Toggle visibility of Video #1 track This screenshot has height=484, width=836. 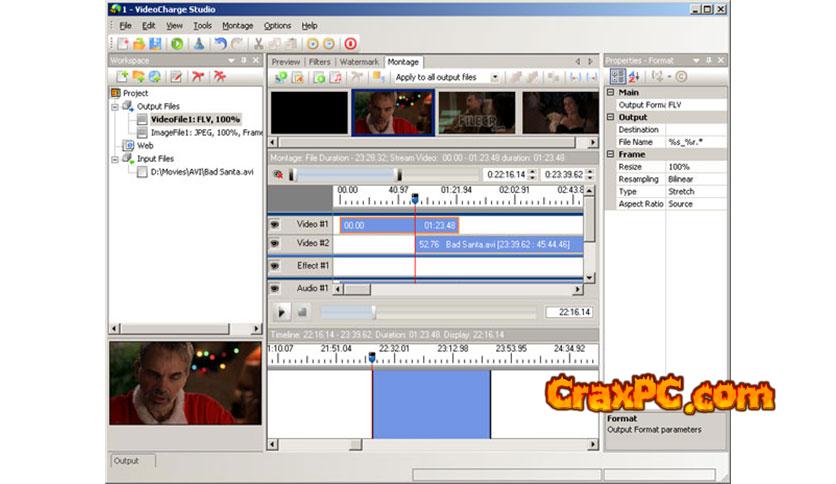click(x=275, y=225)
